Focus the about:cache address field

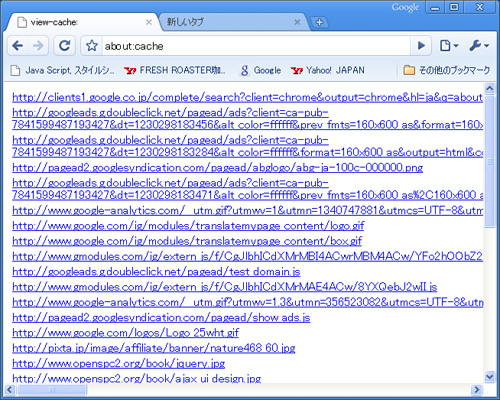pos(255,46)
